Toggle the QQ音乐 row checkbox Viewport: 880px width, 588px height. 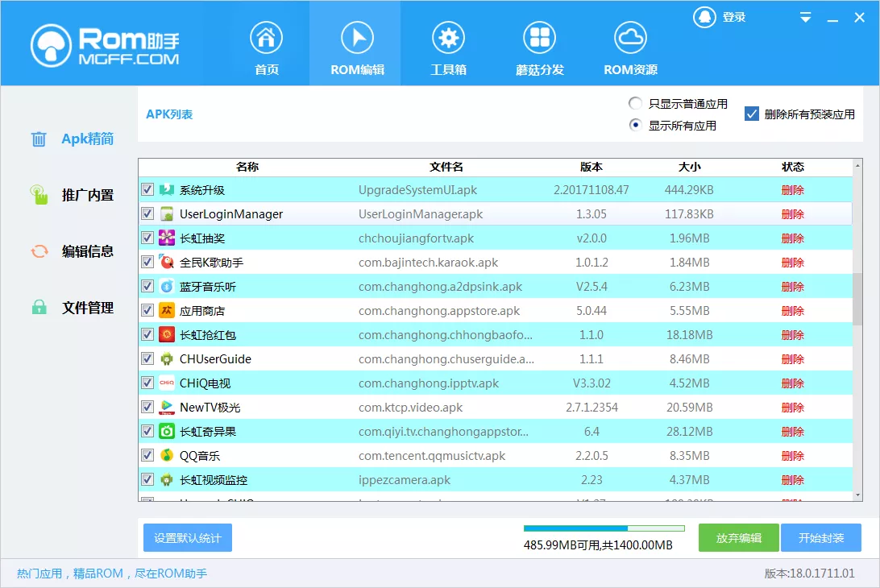pyautogui.click(x=147, y=455)
